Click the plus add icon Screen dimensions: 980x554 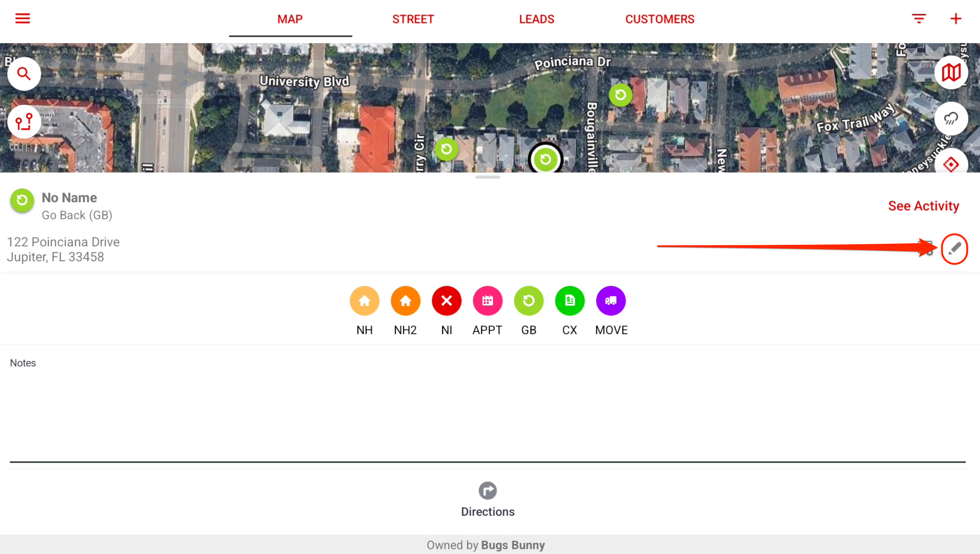pyautogui.click(x=956, y=19)
